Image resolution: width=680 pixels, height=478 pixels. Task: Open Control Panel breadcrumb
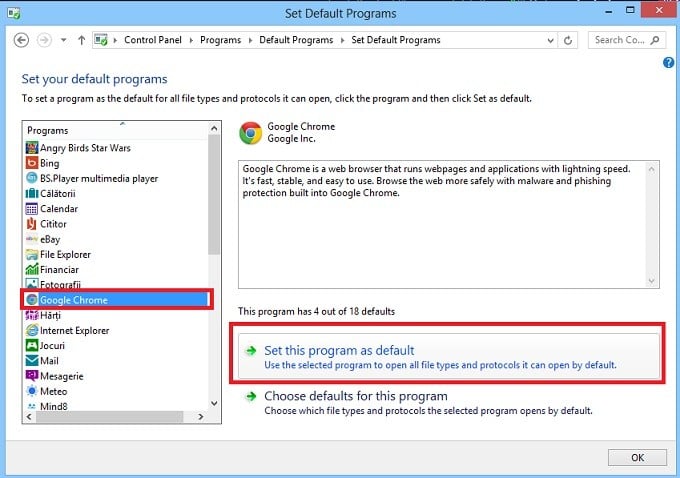(153, 40)
